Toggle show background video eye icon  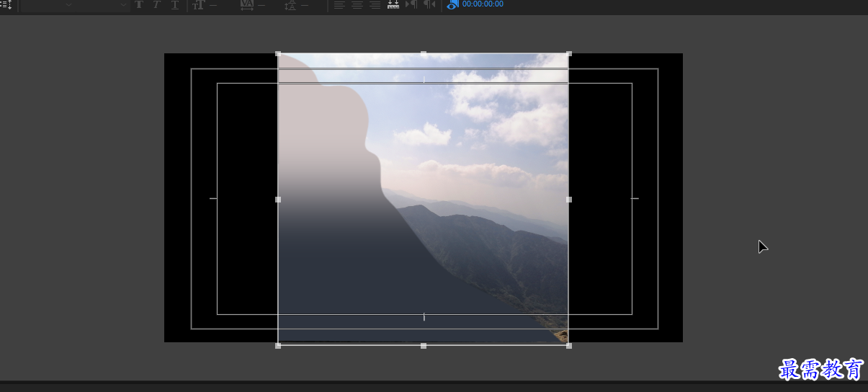click(x=452, y=5)
